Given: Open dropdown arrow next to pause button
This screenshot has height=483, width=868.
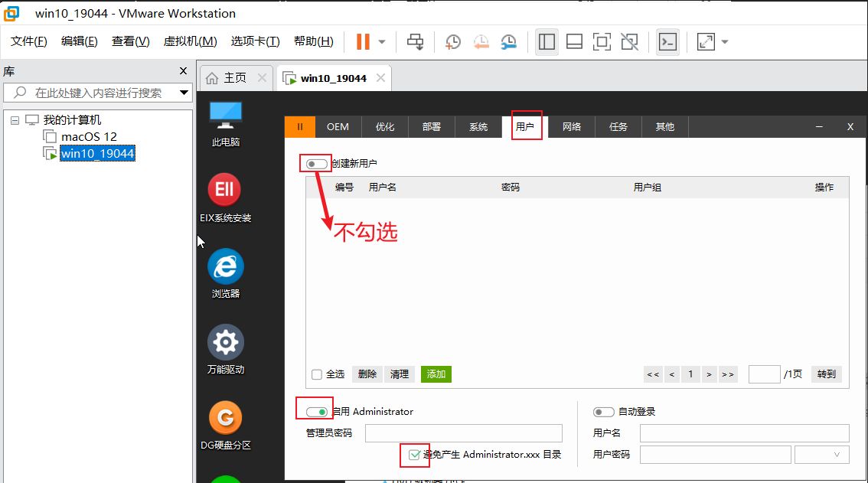Looking at the screenshot, I should pyautogui.click(x=382, y=41).
